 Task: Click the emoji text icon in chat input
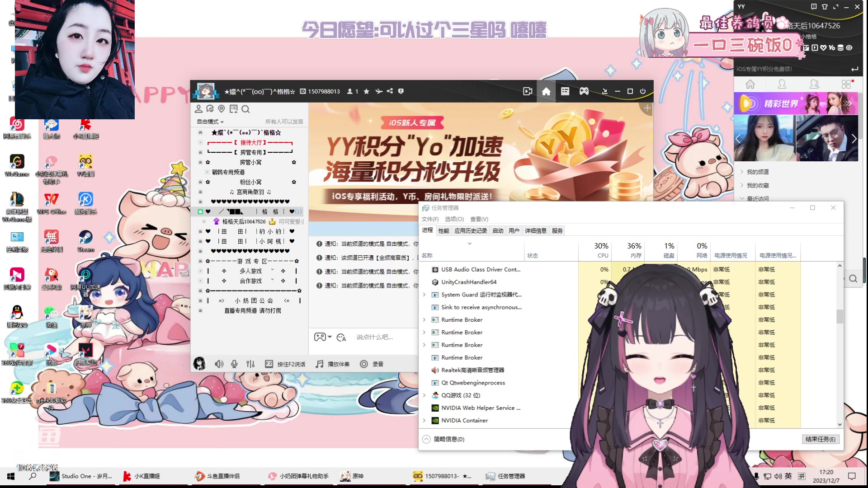tap(341, 338)
